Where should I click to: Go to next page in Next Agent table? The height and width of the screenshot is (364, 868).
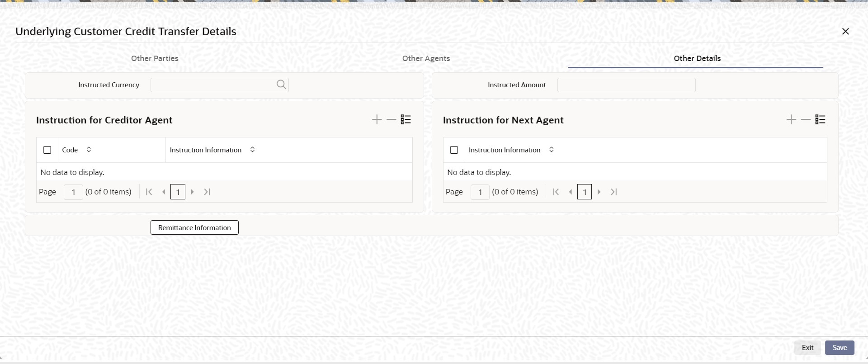tap(599, 192)
